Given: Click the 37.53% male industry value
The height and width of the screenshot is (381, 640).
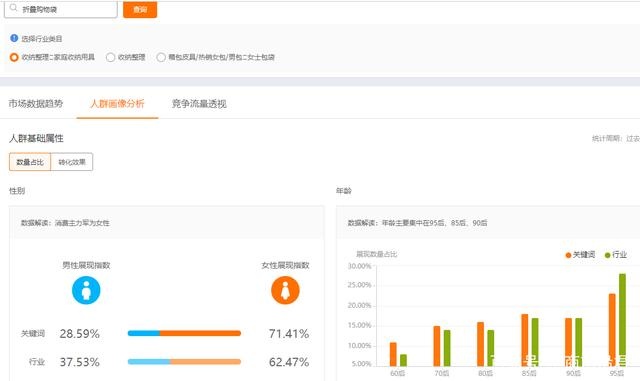Looking at the screenshot, I should tap(80, 362).
